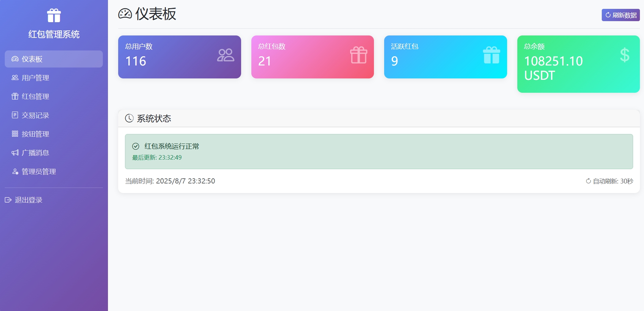Open 管理员管理 section

click(38, 172)
